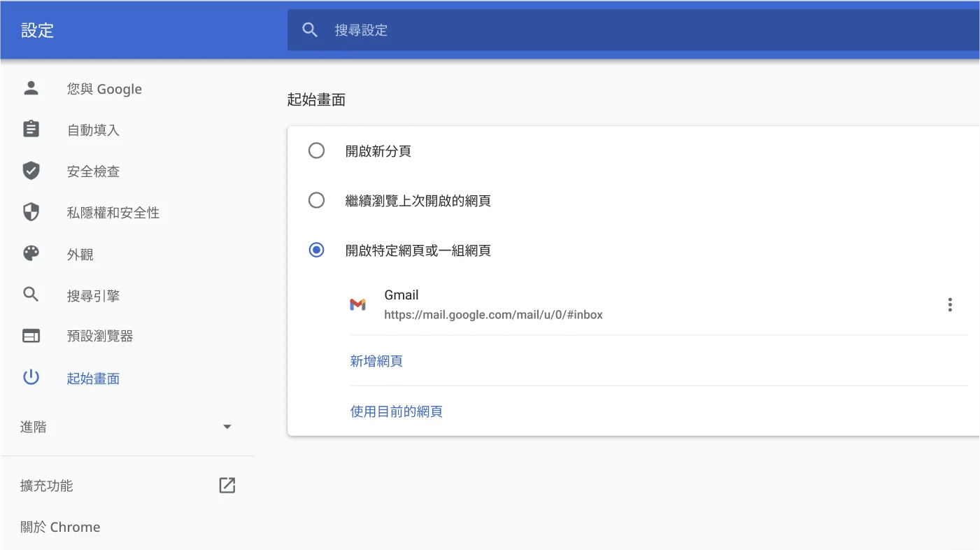Click the 起始畫面 power icon
980x550 pixels.
pos(31,376)
